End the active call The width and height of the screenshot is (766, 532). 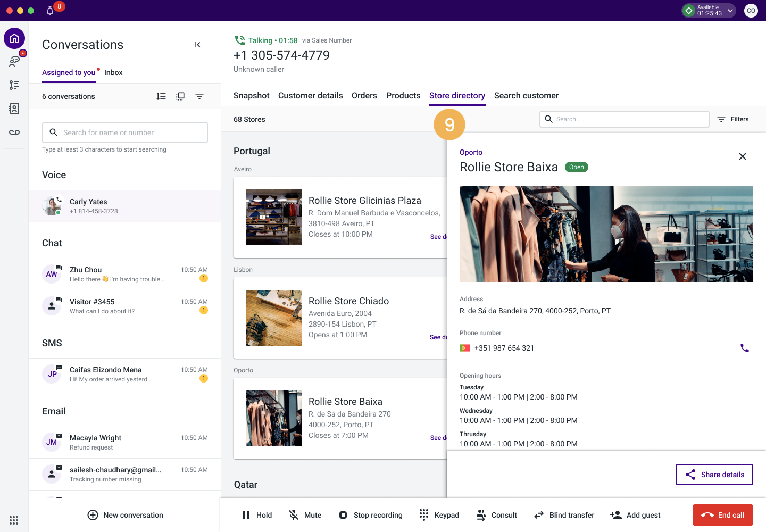click(722, 514)
